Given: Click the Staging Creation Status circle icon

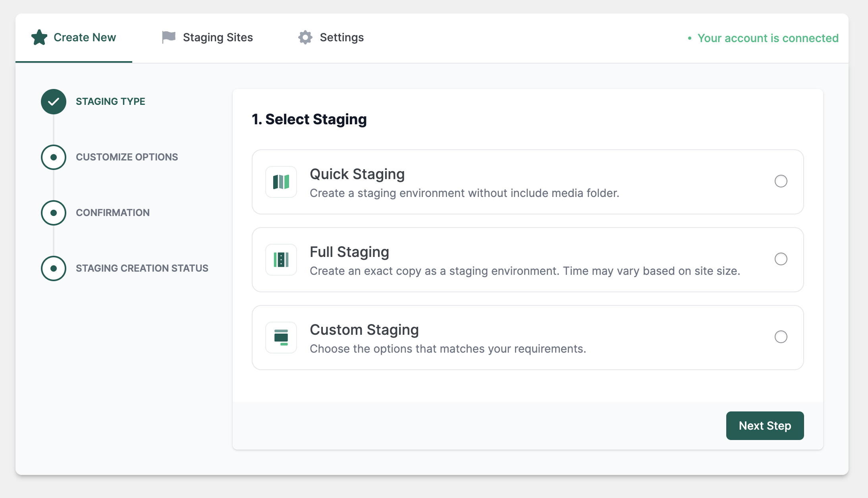Looking at the screenshot, I should tap(54, 268).
